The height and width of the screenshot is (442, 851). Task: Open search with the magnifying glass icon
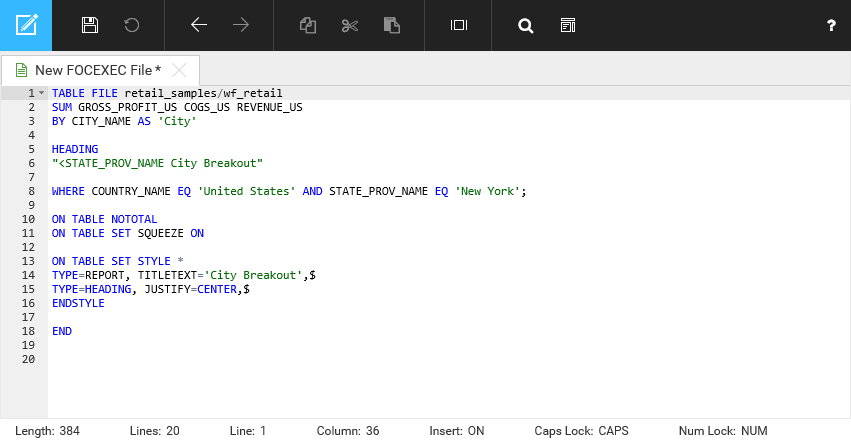tap(525, 25)
